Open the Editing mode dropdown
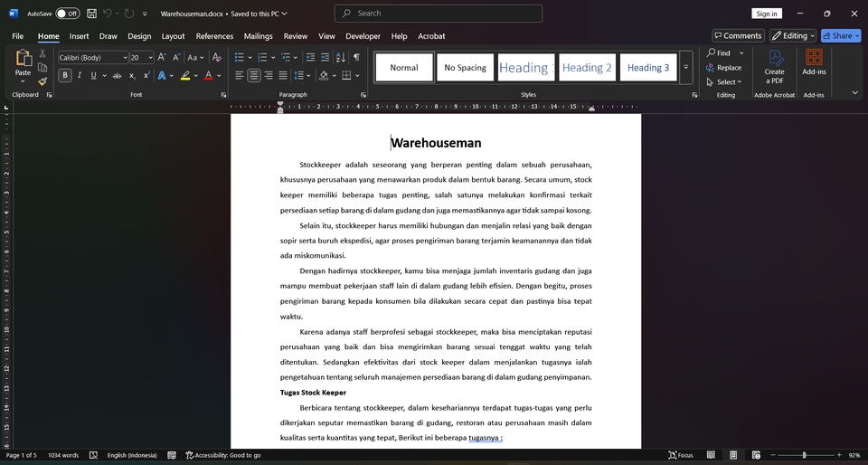Viewport: 868px width, 465px height. click(793, 35)
